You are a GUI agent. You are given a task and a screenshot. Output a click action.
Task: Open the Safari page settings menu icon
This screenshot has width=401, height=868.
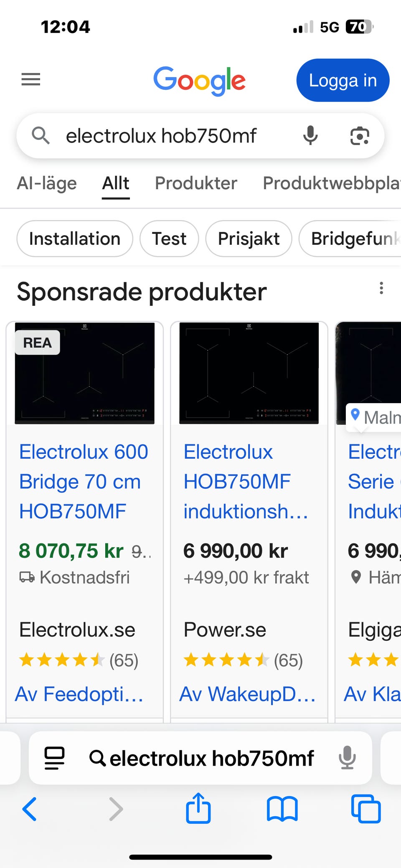point(54,758)
